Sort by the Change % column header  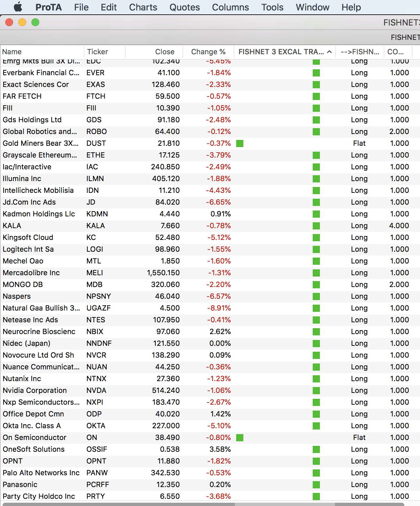pos(208,52)
